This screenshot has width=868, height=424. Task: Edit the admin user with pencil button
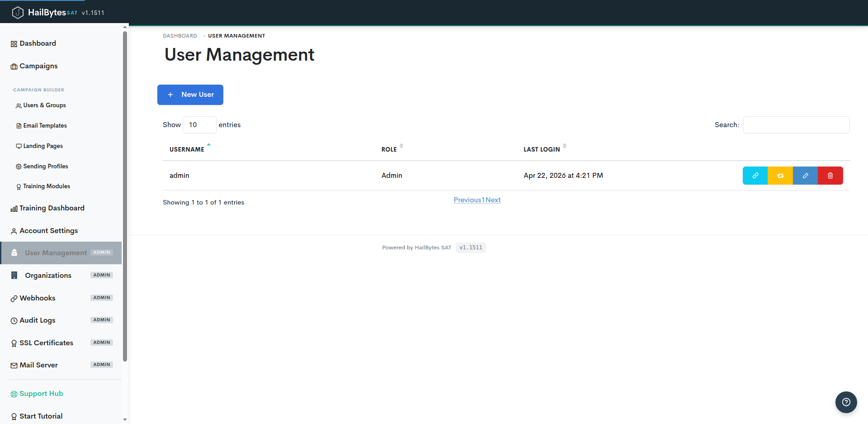click(x=805, y=176)
